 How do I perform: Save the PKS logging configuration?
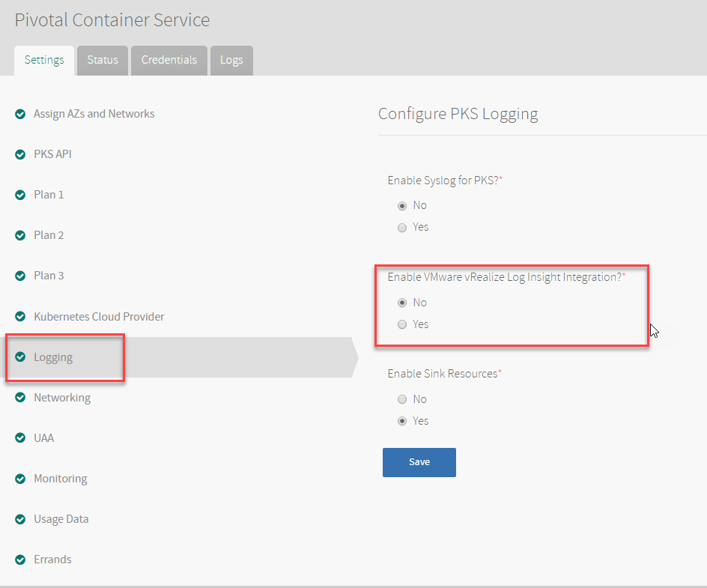point(419,462)
